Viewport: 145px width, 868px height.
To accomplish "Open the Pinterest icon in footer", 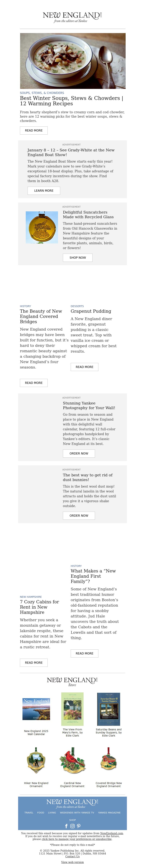I will point(78,826).
